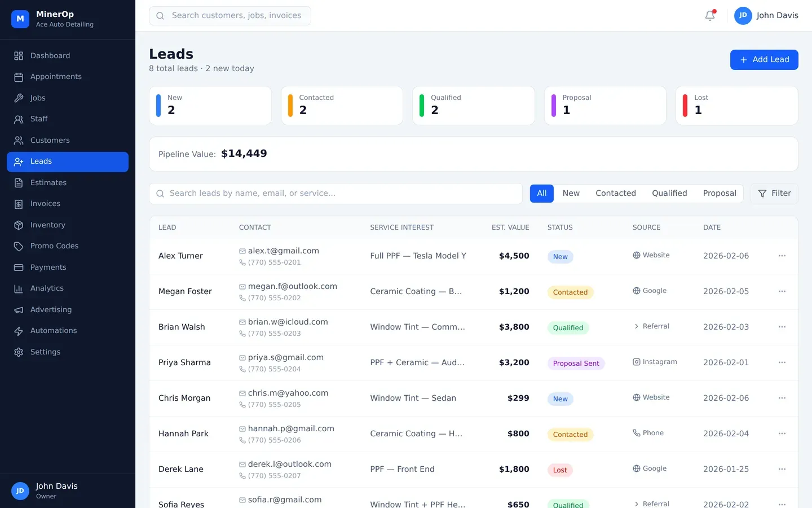
Task: Select the New status filter
Action: (x=571, y=193)
